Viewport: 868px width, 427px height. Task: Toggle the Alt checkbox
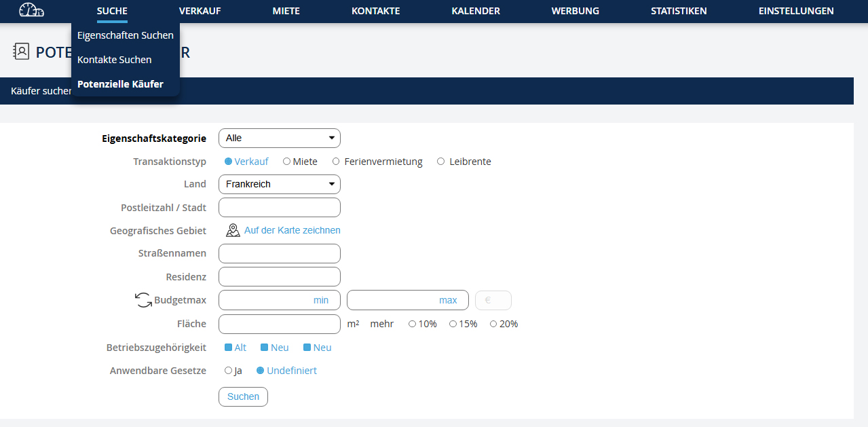point(229,348)
